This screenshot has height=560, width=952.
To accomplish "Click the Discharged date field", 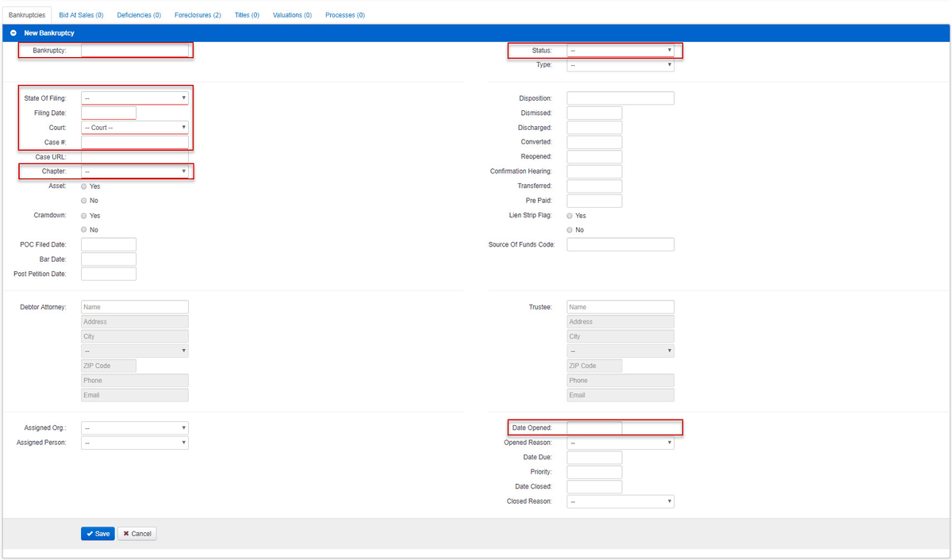I will click(594, 128).
